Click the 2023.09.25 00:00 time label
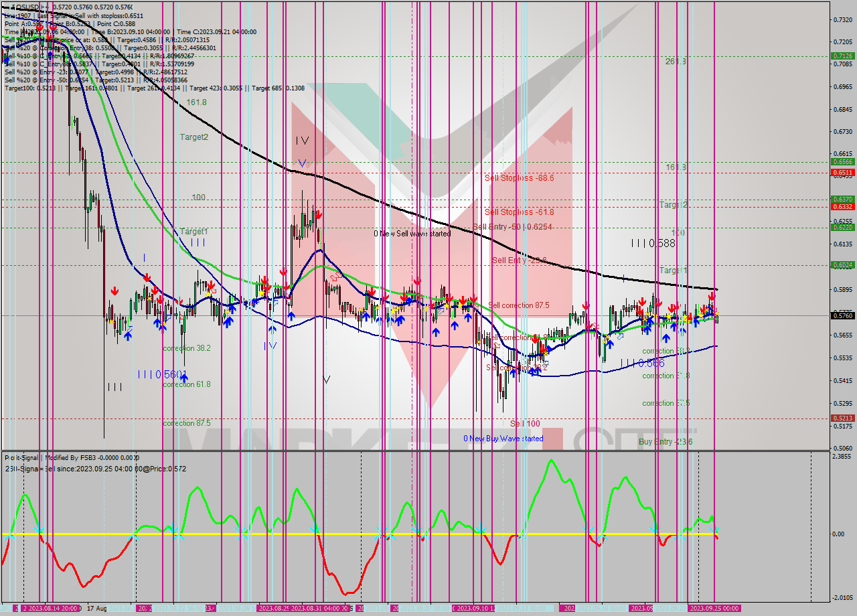 tap(714, 609)
